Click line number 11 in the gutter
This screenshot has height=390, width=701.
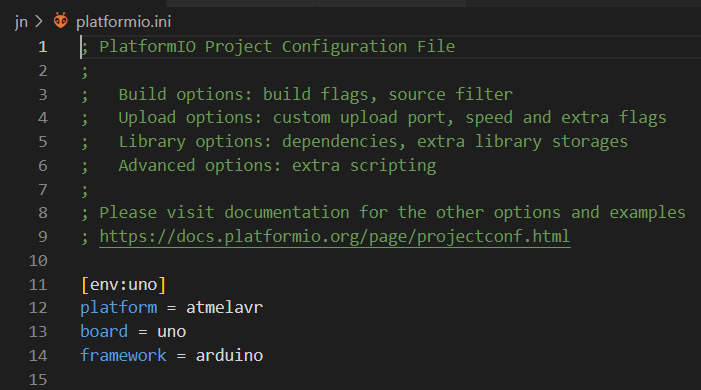click(x=38, y=284)
